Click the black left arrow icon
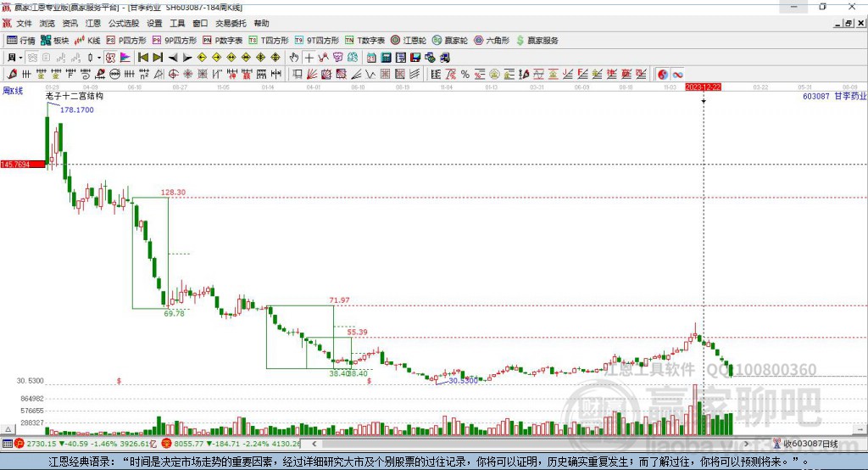Viewport: 868px width, 470px height. point(173,58)
